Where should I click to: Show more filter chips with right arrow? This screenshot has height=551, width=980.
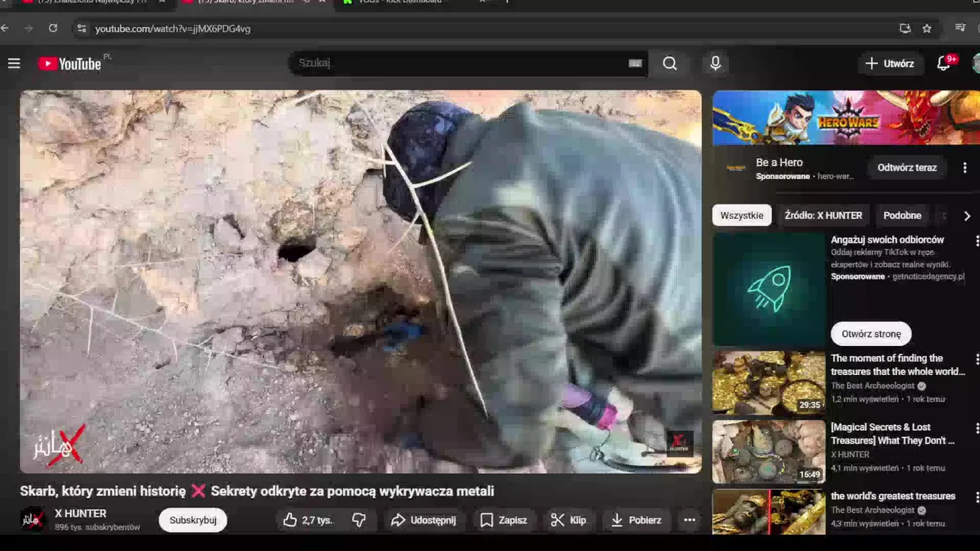click(x=967, y=216)
